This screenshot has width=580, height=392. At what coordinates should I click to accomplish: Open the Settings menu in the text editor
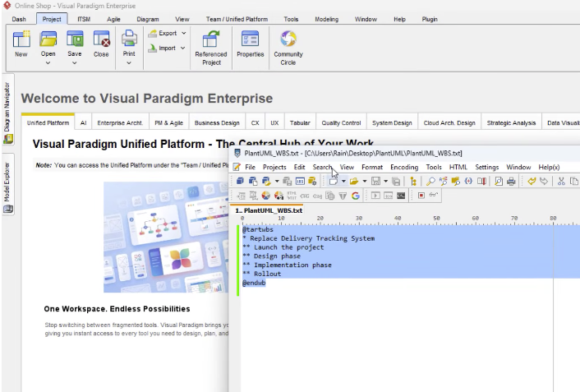(487, 168)
